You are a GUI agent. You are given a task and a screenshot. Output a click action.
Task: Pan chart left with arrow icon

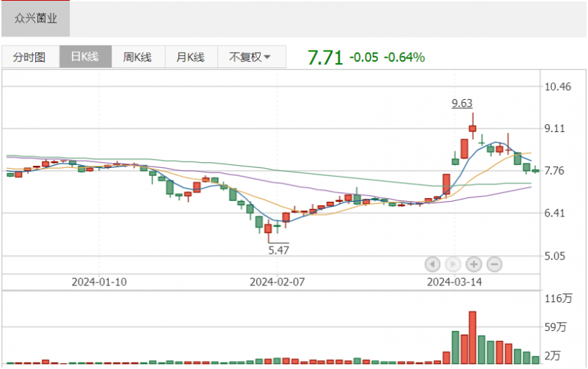click(x=432, y=265)
